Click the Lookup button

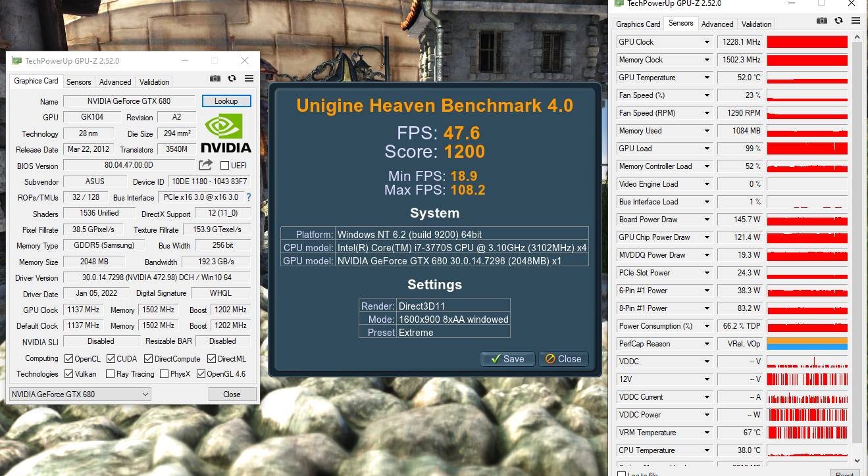click(x=226, y=101)
